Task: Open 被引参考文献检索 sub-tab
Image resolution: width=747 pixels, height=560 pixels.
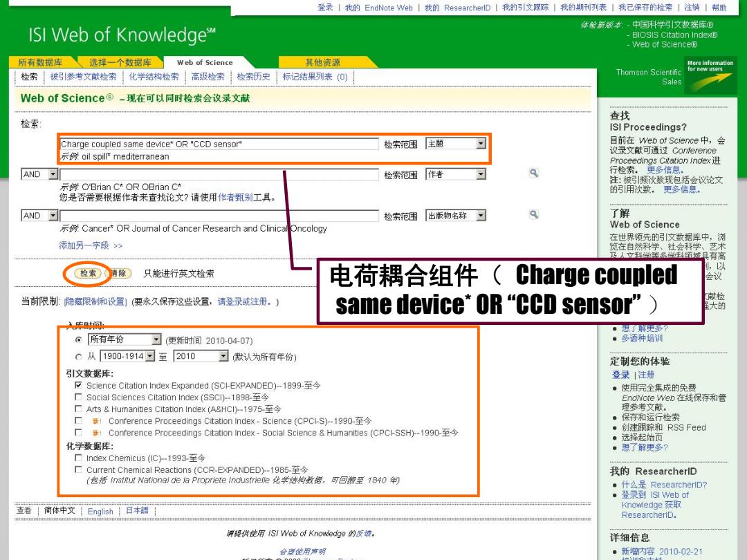Action: [84, 77]
